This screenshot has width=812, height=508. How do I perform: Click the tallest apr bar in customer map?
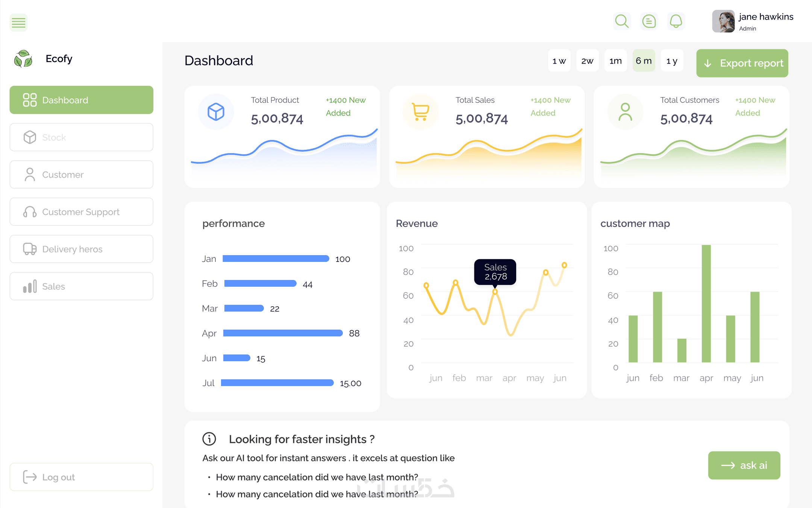pos(706,303)
